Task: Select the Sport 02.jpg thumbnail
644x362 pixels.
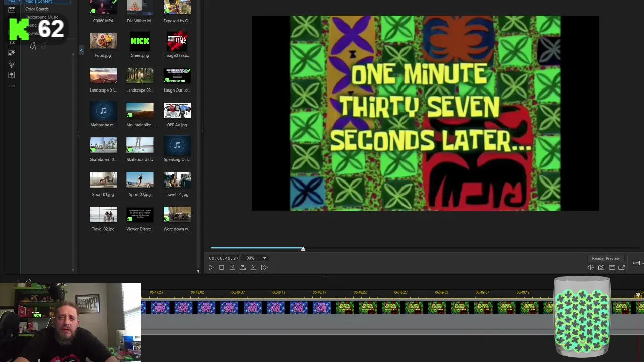Action: [140, 179]
